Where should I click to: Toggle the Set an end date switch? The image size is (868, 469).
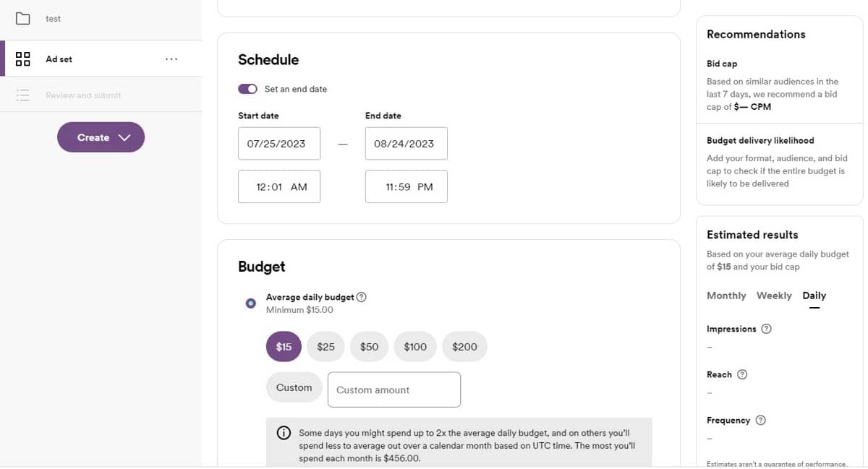coord(248,89)
